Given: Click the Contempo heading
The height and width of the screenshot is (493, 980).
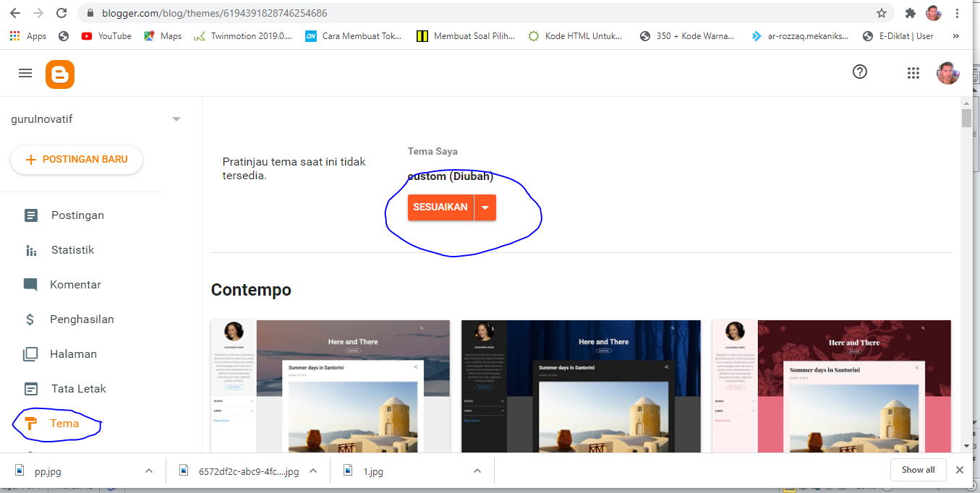Looking at the screenshot, I should 251,290.
